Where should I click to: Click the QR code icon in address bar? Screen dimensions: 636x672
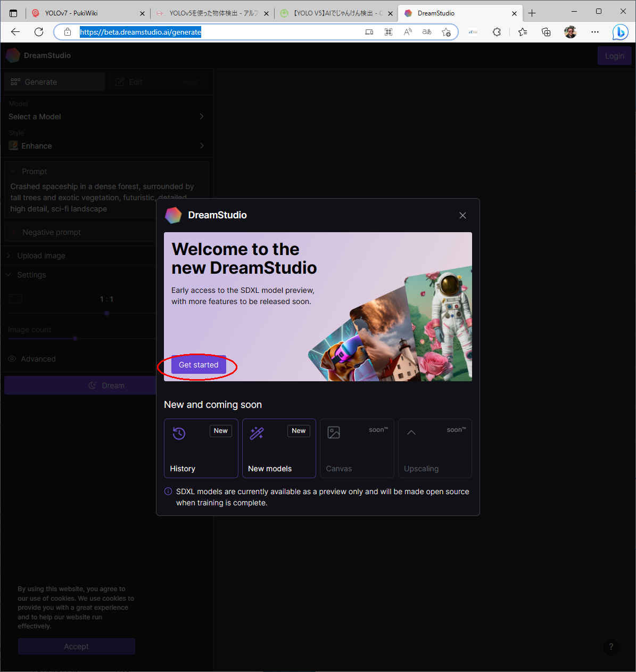click(389, 32)
